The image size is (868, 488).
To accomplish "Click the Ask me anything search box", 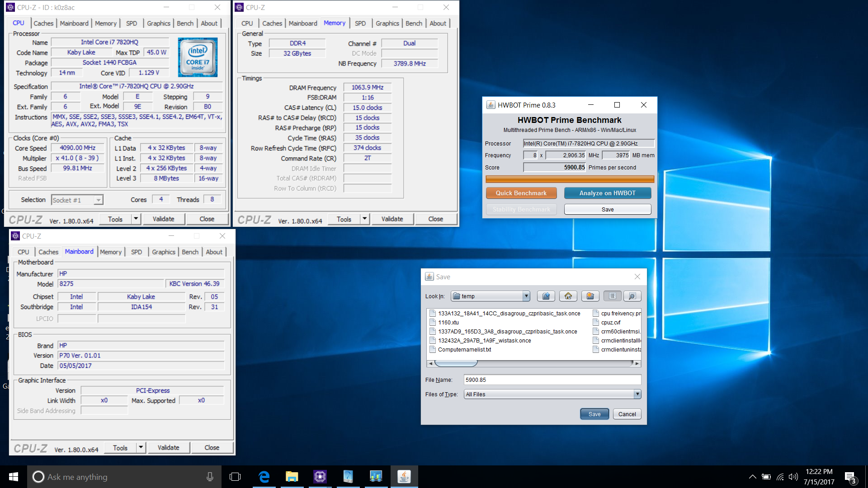I will pos(124,477).
